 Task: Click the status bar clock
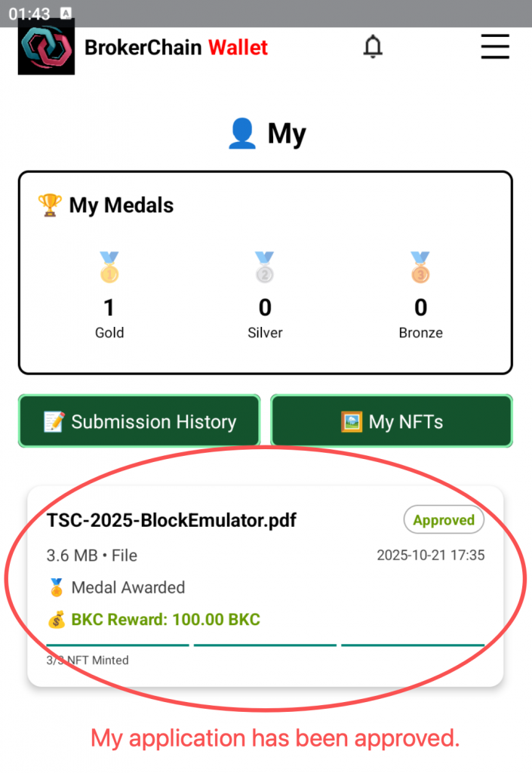[29, 13]
